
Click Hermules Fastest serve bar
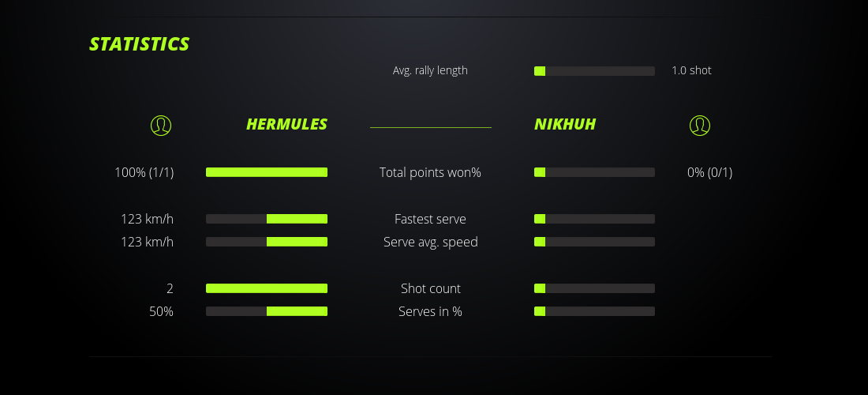pyautogui.click(x=267, y=219)
